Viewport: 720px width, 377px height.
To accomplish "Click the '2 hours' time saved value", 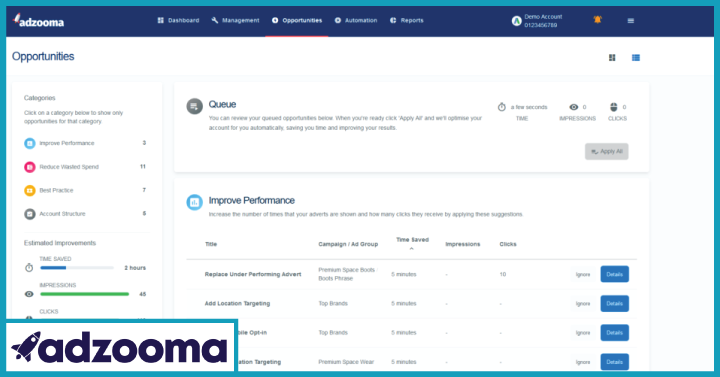I will click(135, 268).
